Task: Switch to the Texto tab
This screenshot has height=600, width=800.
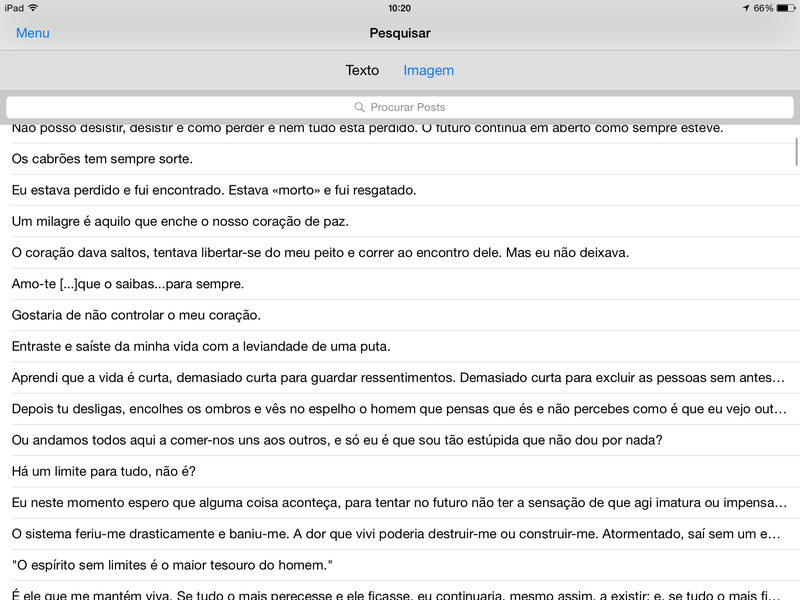Action: pos(362,70)
